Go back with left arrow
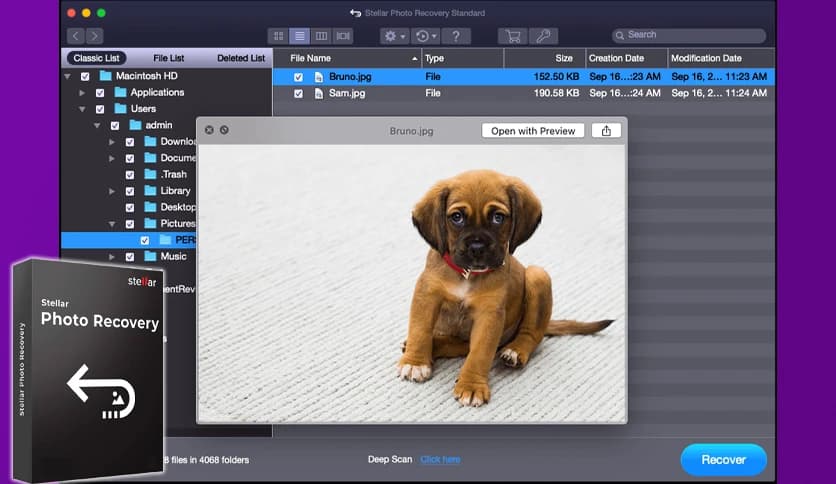836x484 pixels. coord(75,36)
